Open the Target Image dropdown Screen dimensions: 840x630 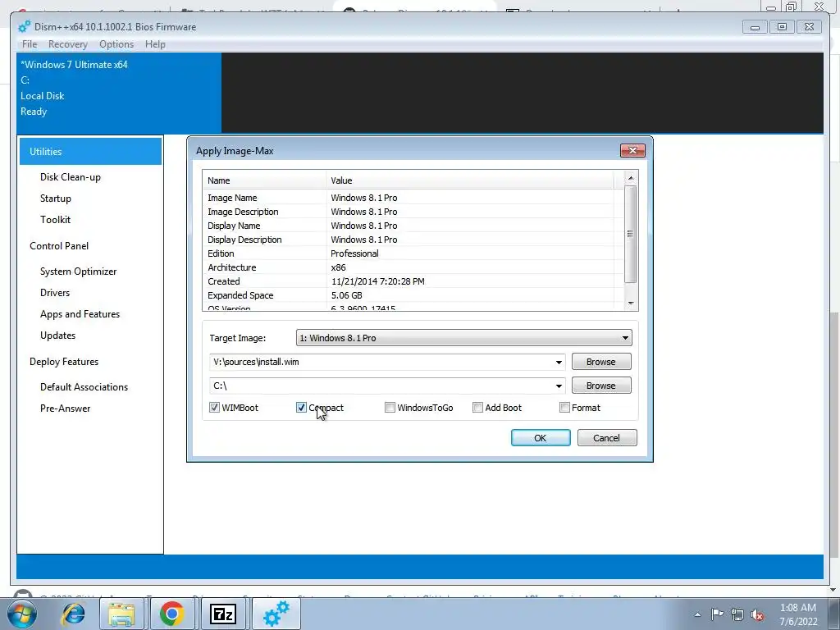click(464, 338)
